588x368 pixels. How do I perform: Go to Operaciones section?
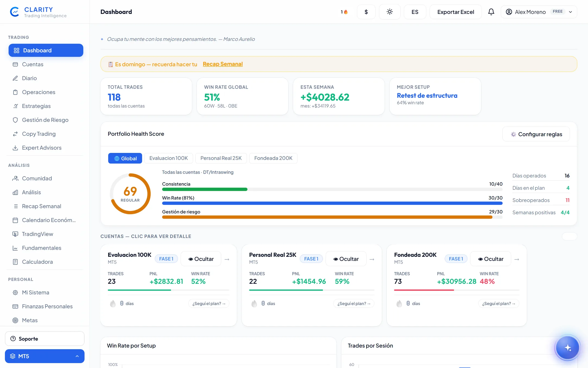(x=46, y=92)
